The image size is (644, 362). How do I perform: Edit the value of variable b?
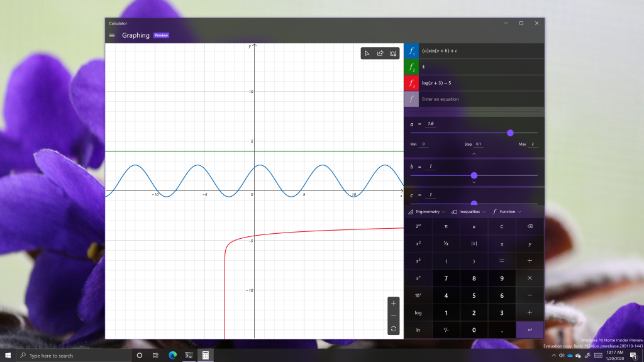tap(430, 166)
